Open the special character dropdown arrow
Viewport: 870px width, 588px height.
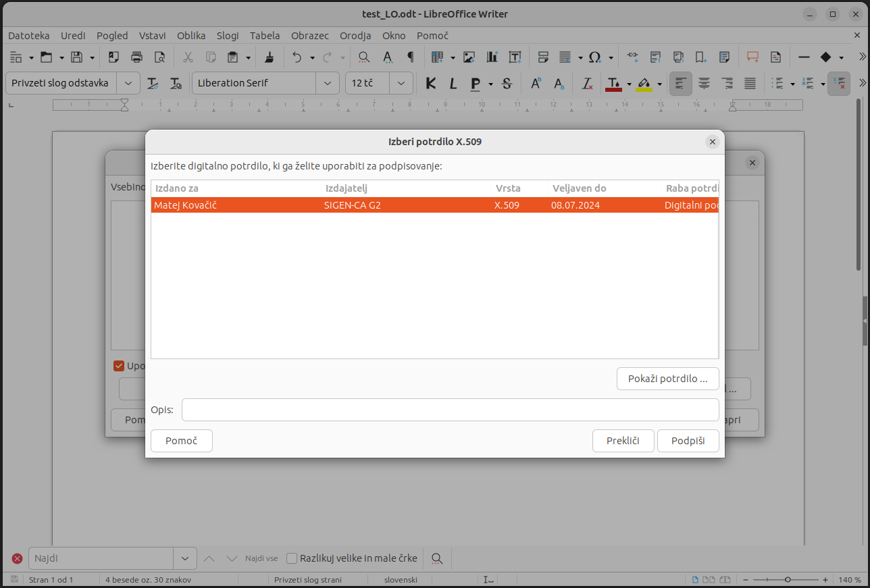point(611,58)
